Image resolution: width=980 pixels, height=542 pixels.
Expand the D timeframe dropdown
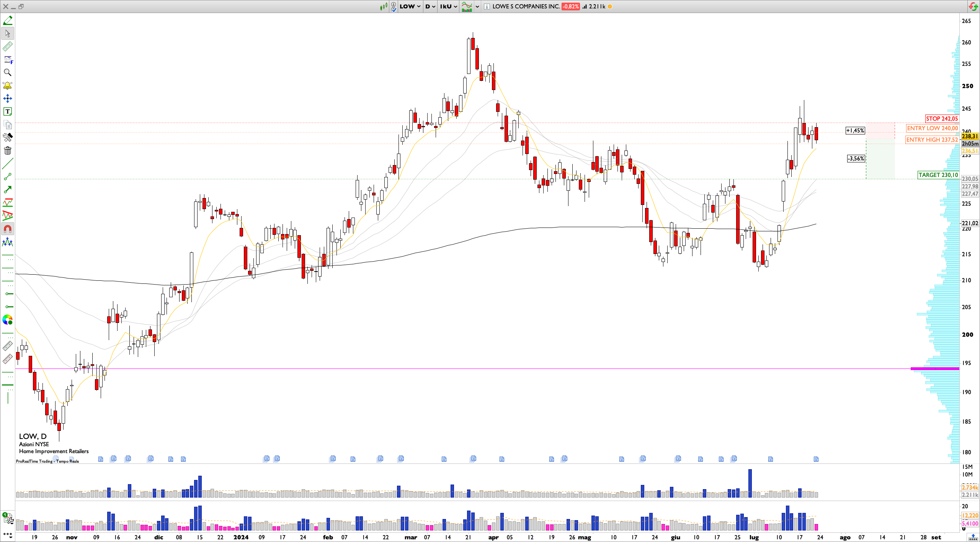[x=430, y=7]
